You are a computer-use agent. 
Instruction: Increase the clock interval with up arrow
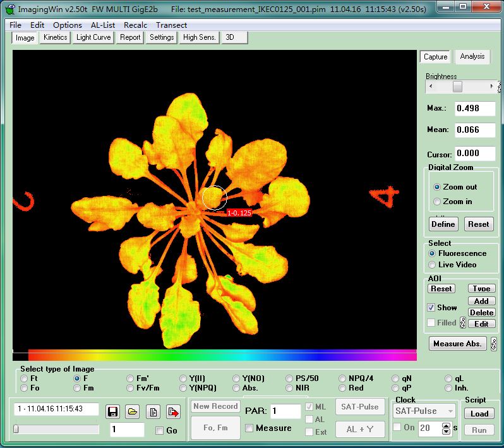(x=447, y=425)
